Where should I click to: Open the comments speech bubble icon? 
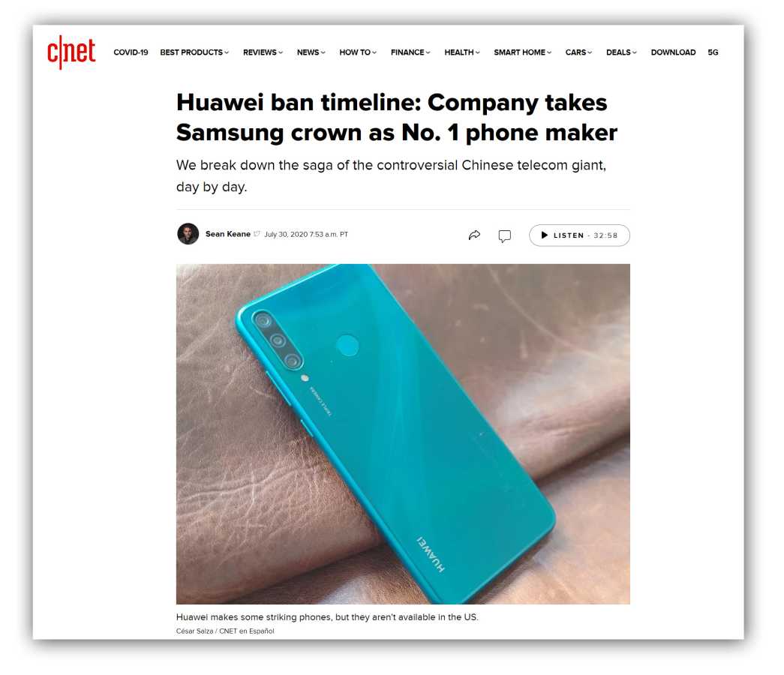click(504, 236)
